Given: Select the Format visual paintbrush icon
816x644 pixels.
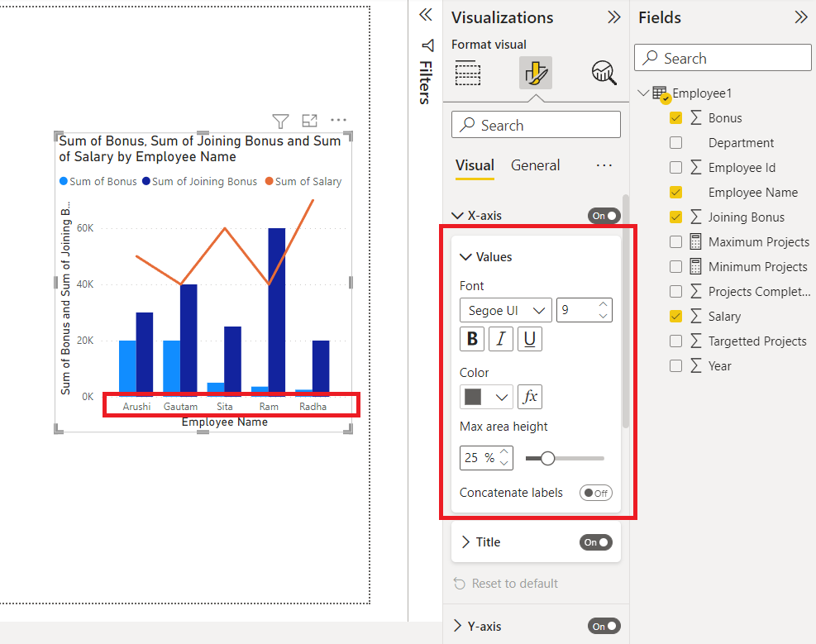Looking at the screenshot, I should [536, 73].
